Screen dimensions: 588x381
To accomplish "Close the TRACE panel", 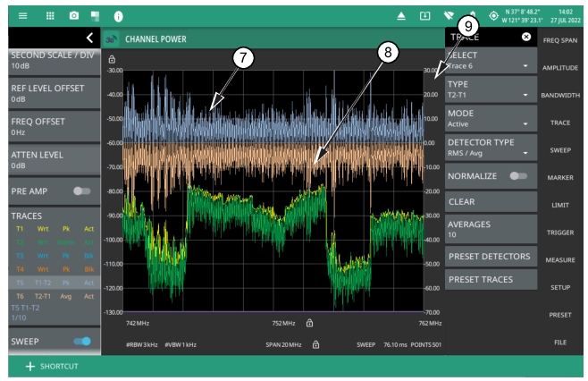I will click(x=526, y=38).
